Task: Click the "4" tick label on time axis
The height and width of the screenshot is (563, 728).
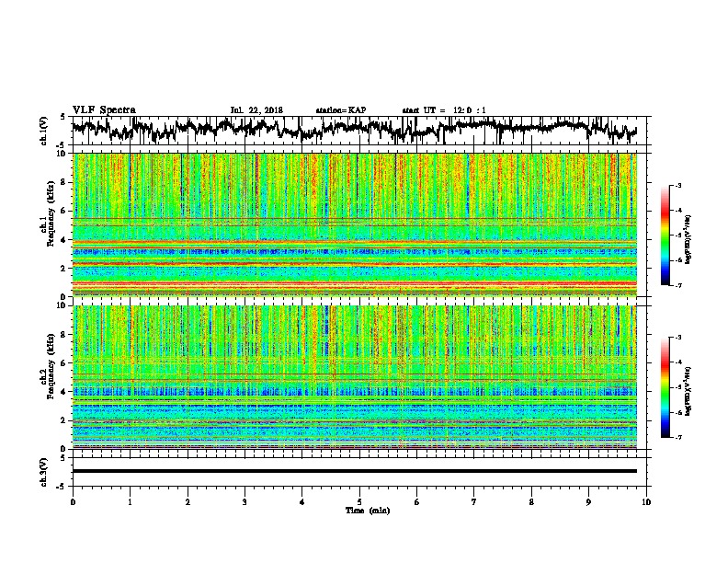Action: pyautogui.click(x=302, y=502)
